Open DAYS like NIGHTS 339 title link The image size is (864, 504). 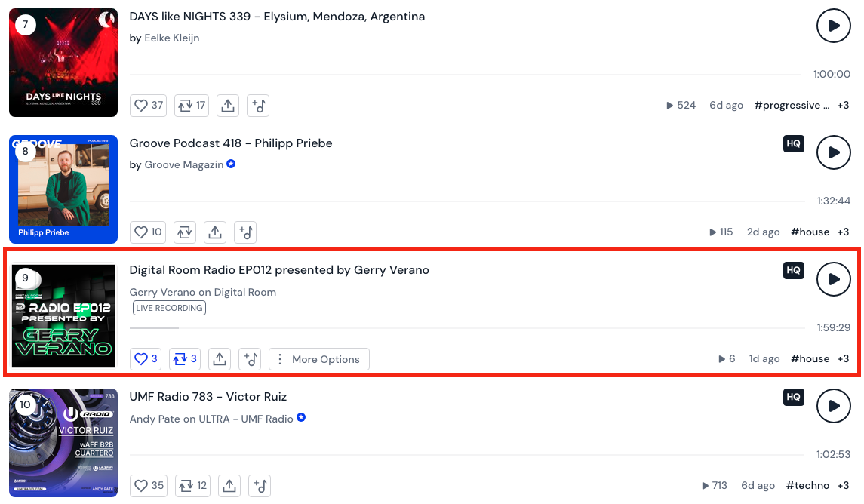coord(277,17)
